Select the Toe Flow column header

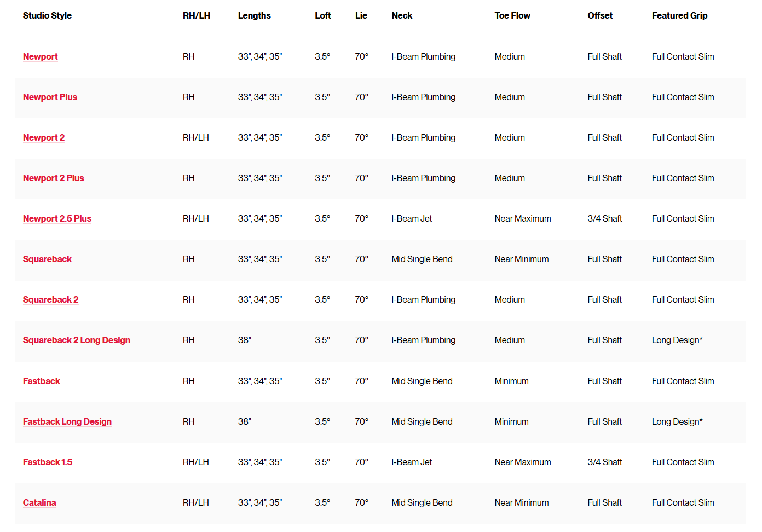(512, 15)
